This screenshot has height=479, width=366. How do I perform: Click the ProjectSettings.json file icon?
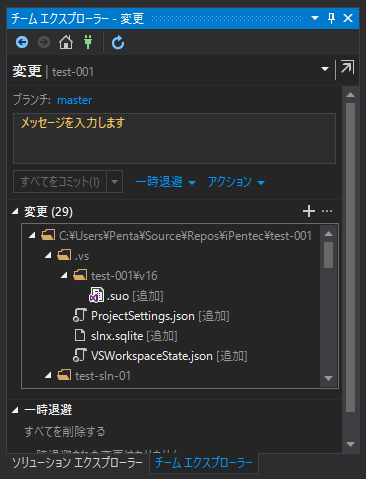point(80,315)
